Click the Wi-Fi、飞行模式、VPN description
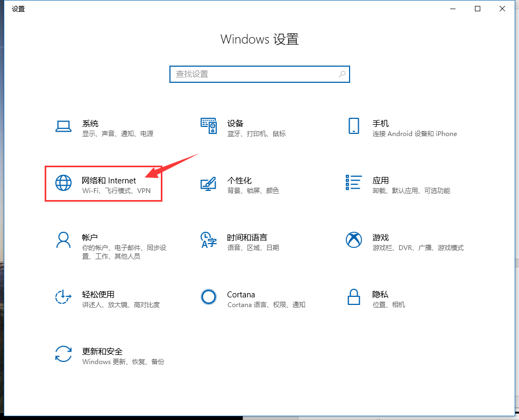Viewport: 519px width, 420px height. [x=117, y=190]
